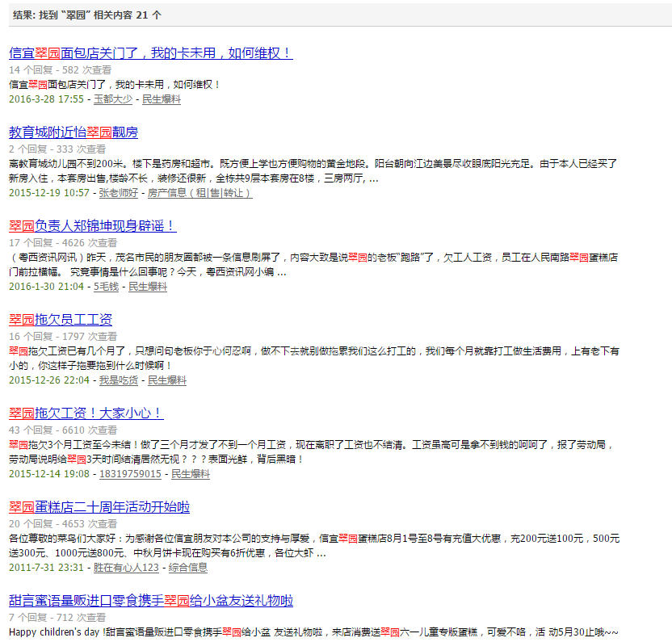Click date text 2016-1-30 21:04
The image size is (672, 642).
46,287
